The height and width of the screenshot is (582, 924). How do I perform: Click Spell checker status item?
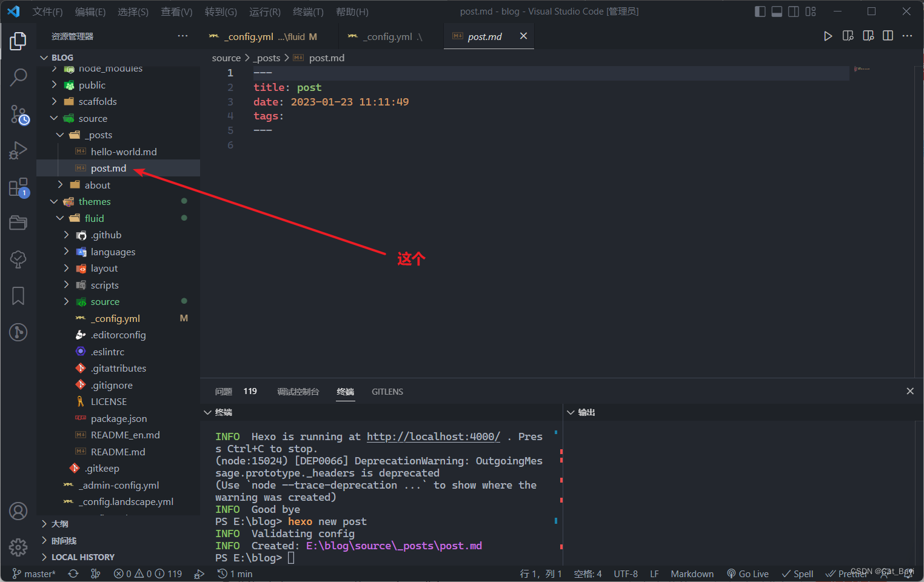pyautogui.click(x=797, y=574)
